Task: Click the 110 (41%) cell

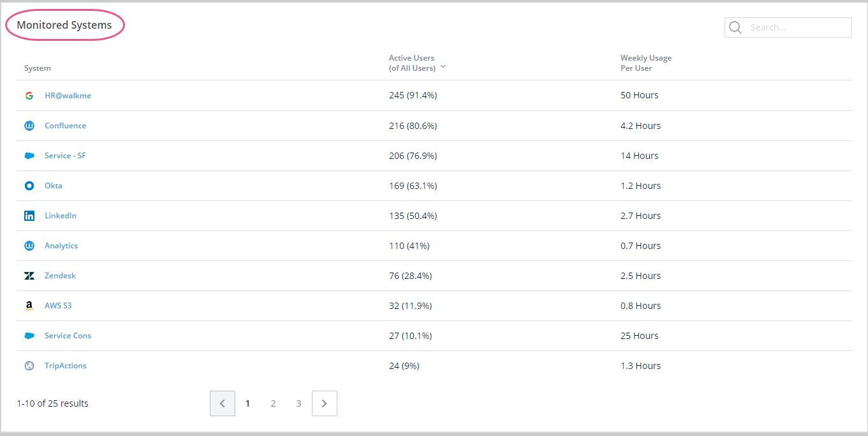Action: pyautogui.click(x=409, y=246)
